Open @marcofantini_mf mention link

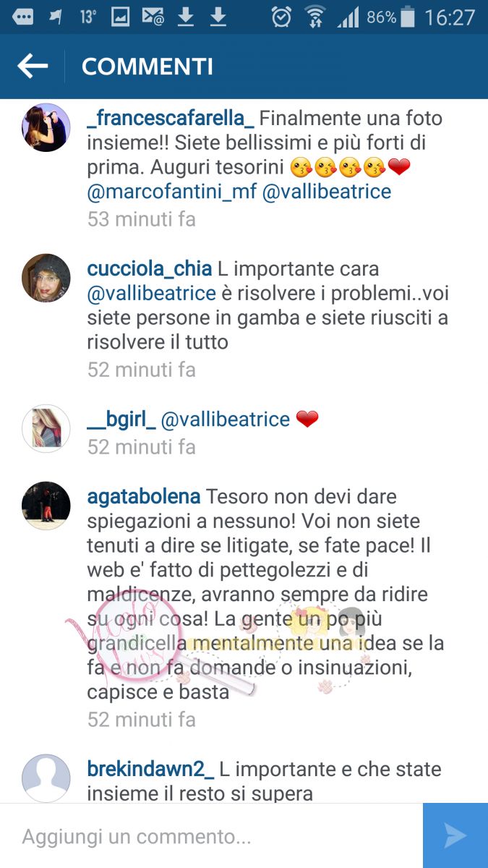click(172, 192)
